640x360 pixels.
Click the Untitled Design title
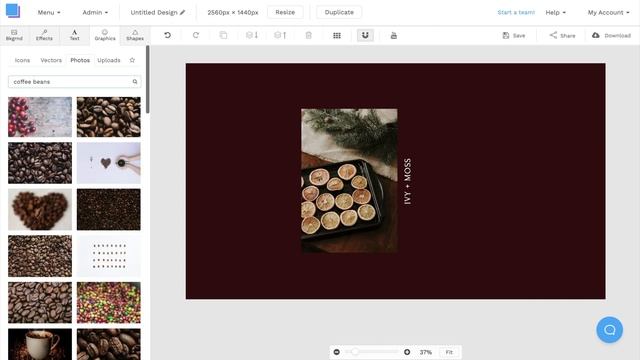[x=154, y=12]
